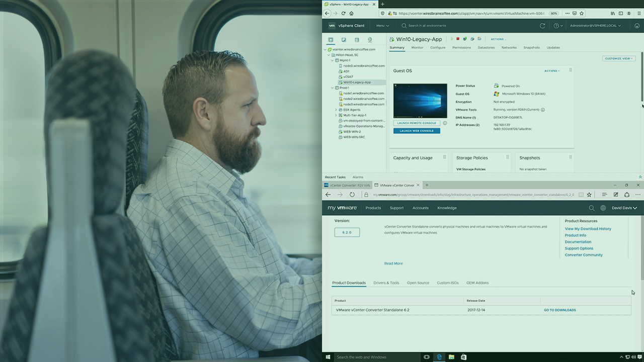Open the vSphere Client Menu dropdown
The height and width of the screenshot is (362, 644).
pos(382,26)
